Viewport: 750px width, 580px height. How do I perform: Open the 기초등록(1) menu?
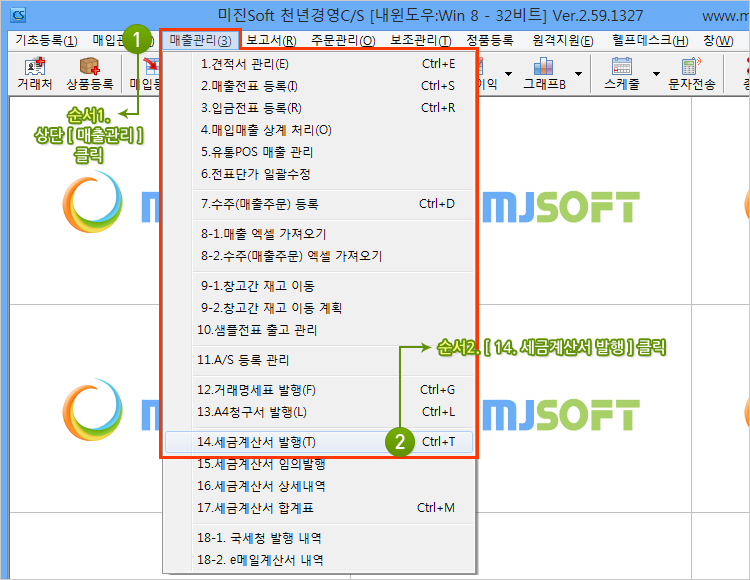[x=46, y=40]
